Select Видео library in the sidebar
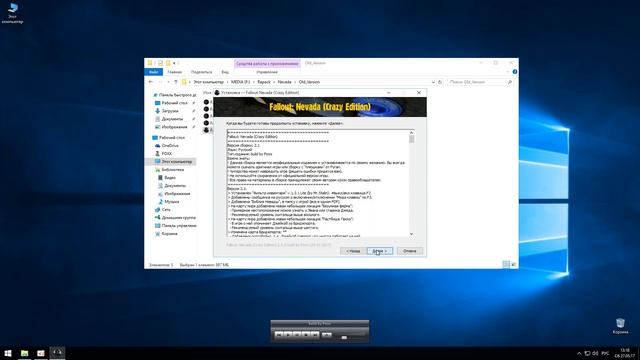Image resolution: width=640 pixels, height=360 pixels. pyautogui.click(x=167, y=178)
